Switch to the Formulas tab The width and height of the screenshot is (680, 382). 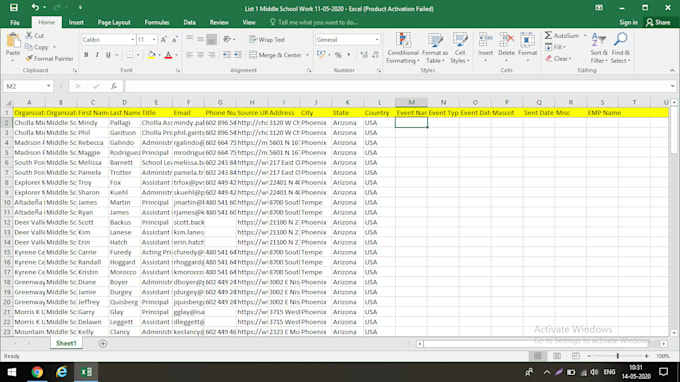click(x=157, y=23)
